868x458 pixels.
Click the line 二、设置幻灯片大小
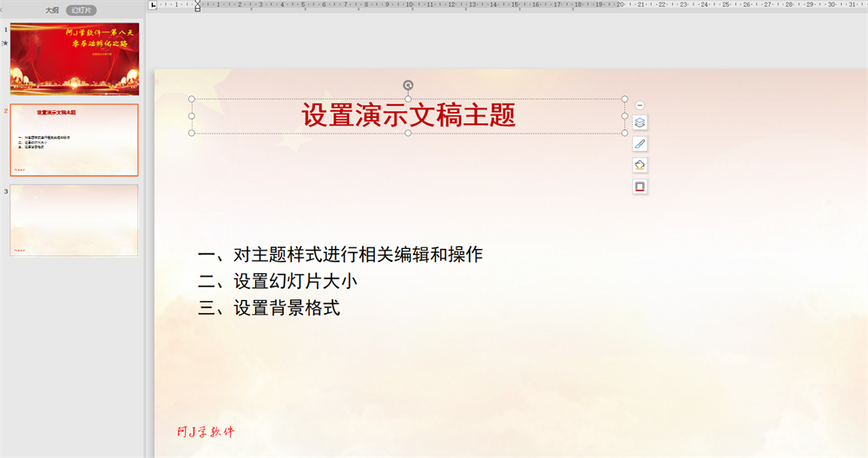point(278,281)
